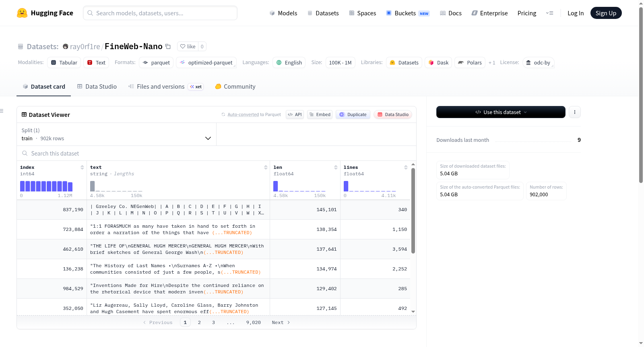Screen dimensions: 644x347
Task: Select the Tabular modality tag
Action: click(64, 62)
